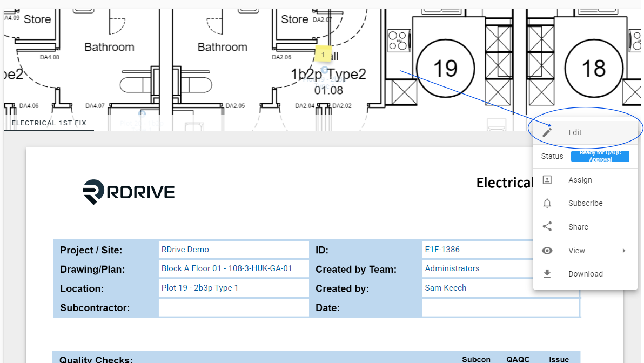Select plot circle number 19
Image resolution: width=644 pixels, height=363 pixels.
(x=445, y=68)
